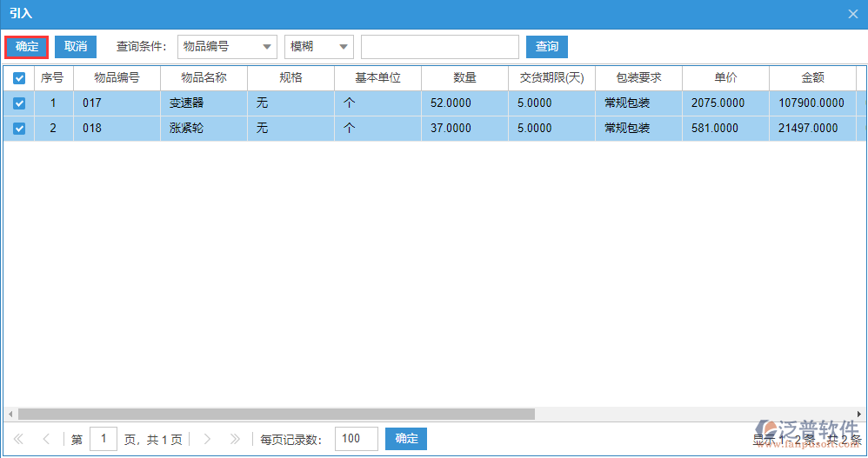Open the 物品编号 query condition dropdown
The width and height of the screenshot is (868, 458).
point(227,47)
